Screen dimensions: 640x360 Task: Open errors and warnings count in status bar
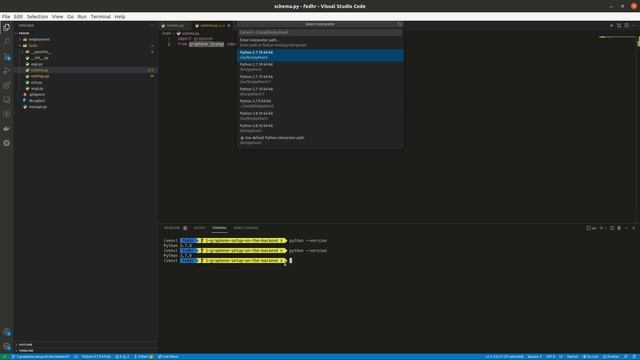coord(122,357)
